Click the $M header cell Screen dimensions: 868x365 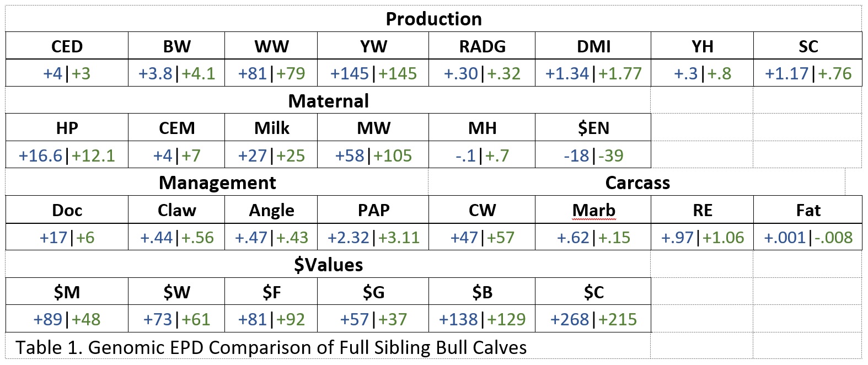(x=67, y=292)
